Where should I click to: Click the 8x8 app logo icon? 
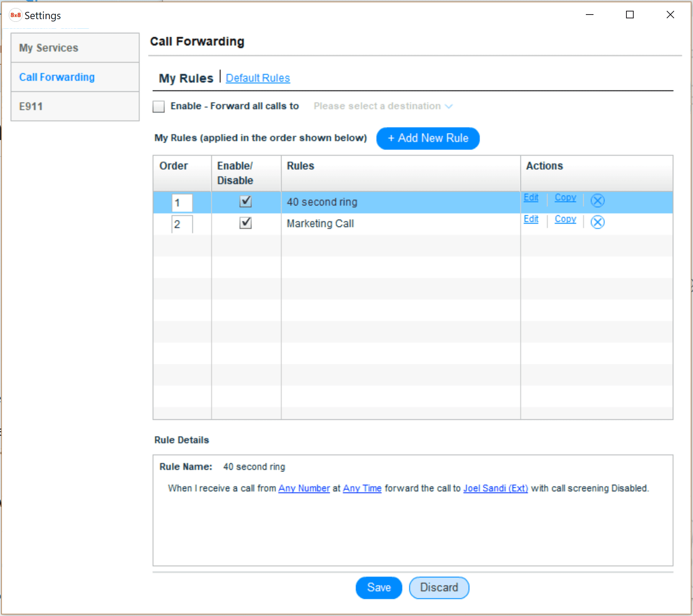15,15
